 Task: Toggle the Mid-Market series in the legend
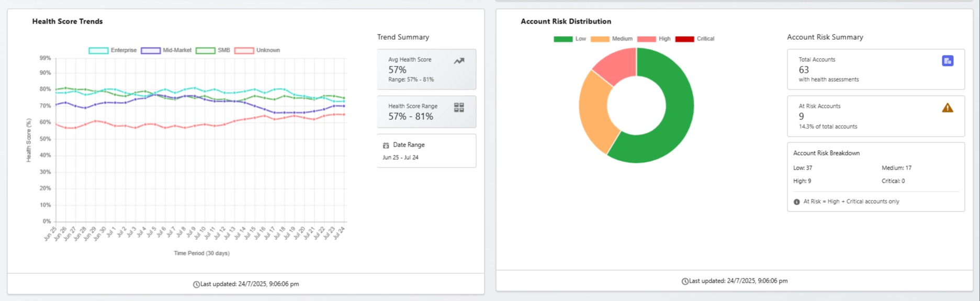[x=166, y=50]
